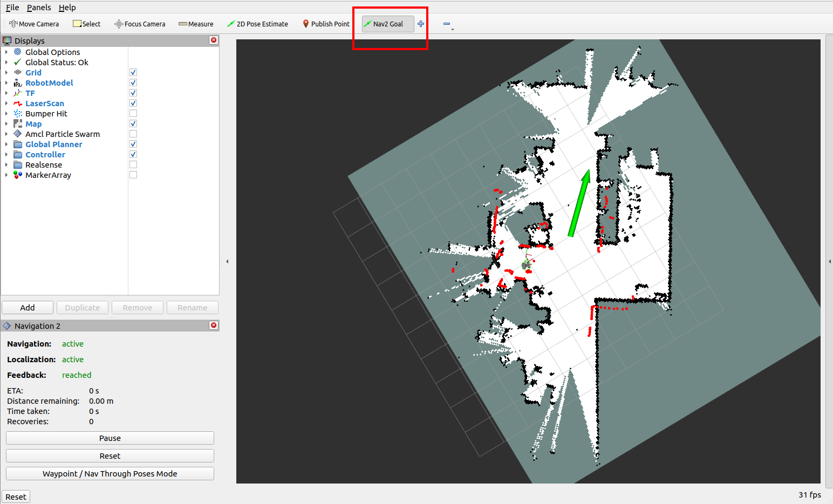Screen dimensions: 833x504
Task: Click the Map display icon
Action: point(18,124)
